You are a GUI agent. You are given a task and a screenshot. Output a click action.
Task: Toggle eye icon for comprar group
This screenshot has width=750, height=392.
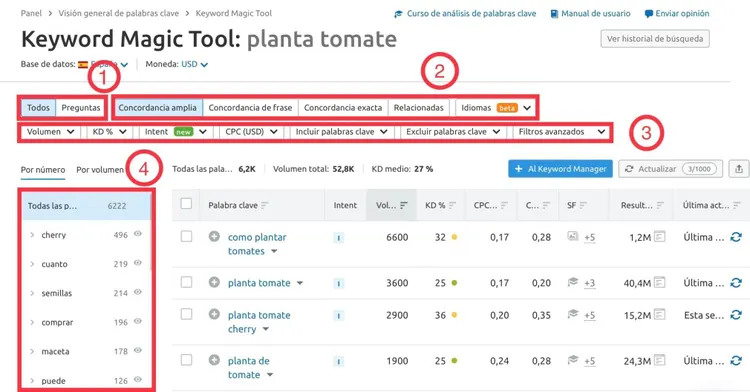[x=138, y=321]
